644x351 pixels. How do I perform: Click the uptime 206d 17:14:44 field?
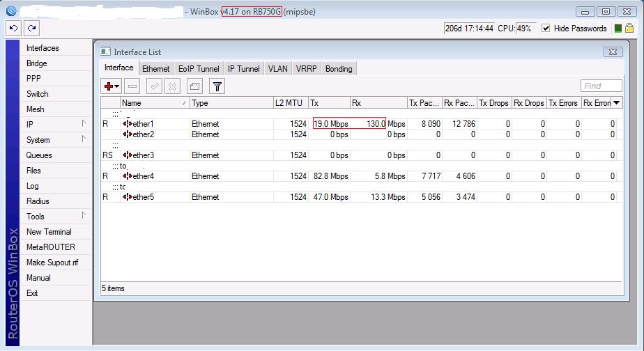tap(469, 29)
